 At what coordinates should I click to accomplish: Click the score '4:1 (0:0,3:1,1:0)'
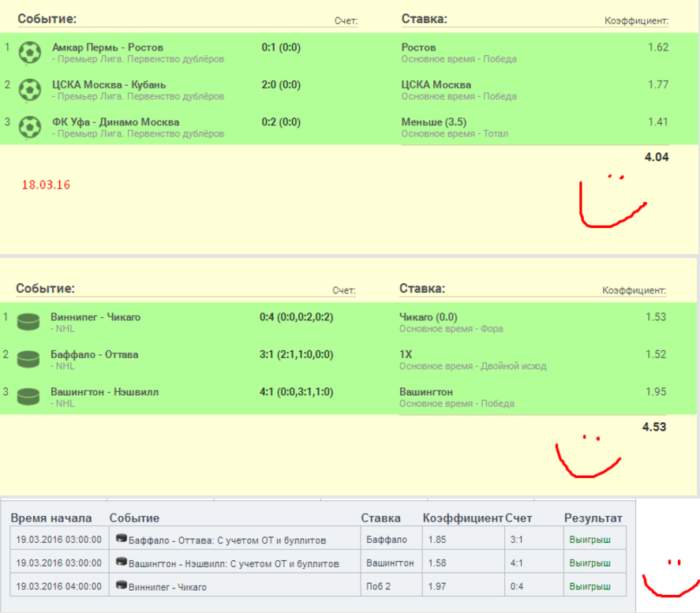click(297, 392)
